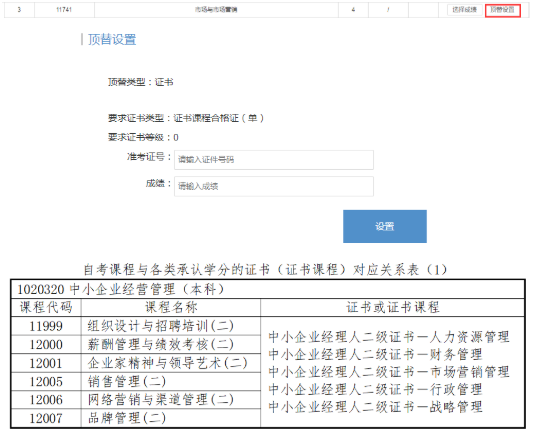Click the 要求证书类型 line

(186, 118)
